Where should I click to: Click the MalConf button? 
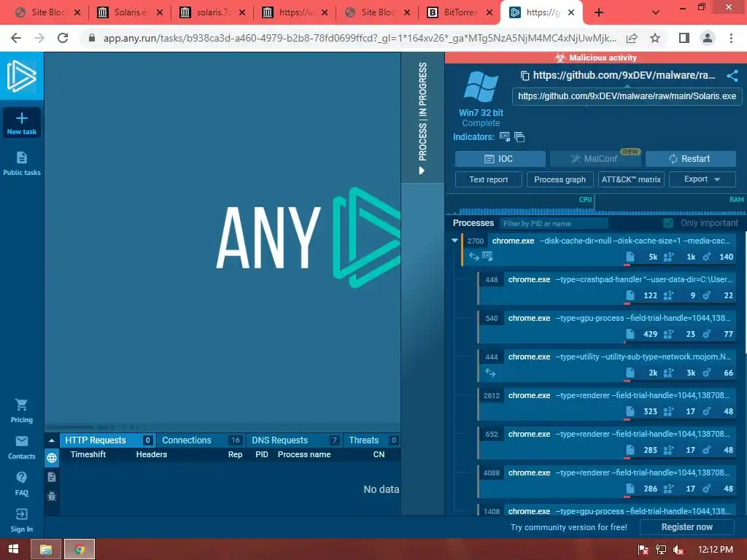point(595,159)
